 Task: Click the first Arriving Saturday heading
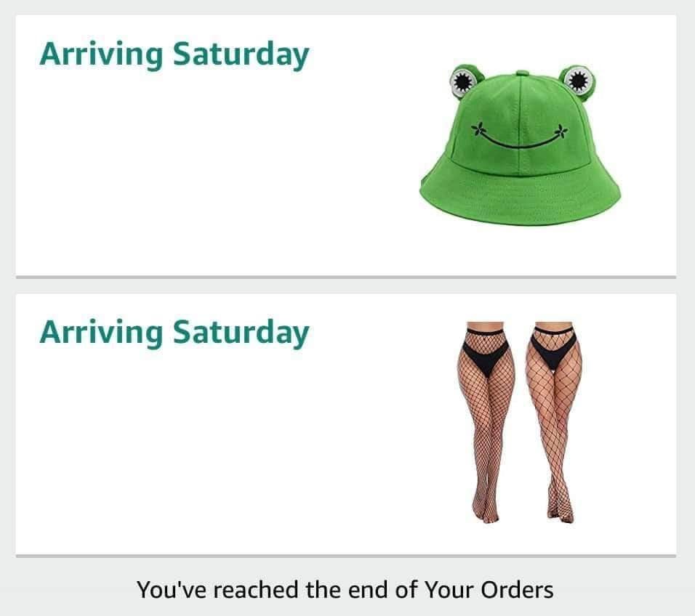click(174, 55)
